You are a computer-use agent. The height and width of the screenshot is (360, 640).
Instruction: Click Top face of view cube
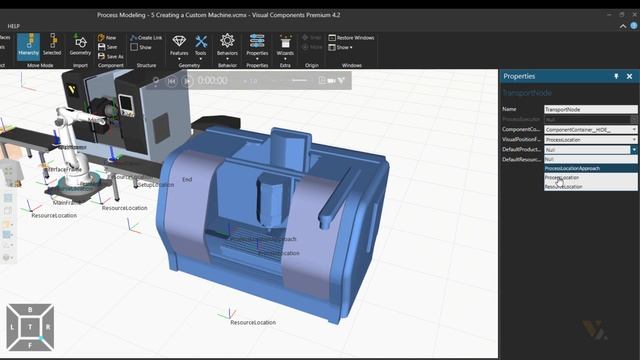(x=30, y=327)
